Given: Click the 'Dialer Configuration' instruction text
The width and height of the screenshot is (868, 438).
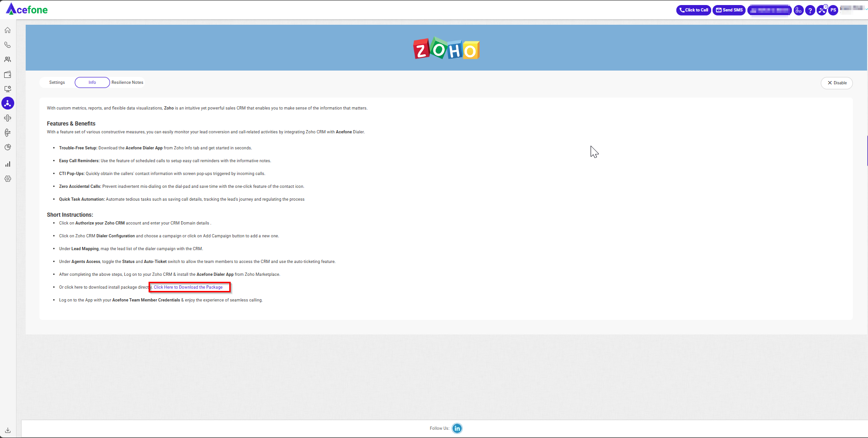Looking at the screenshot, I should pyautogui.click(x=116, y=236).
